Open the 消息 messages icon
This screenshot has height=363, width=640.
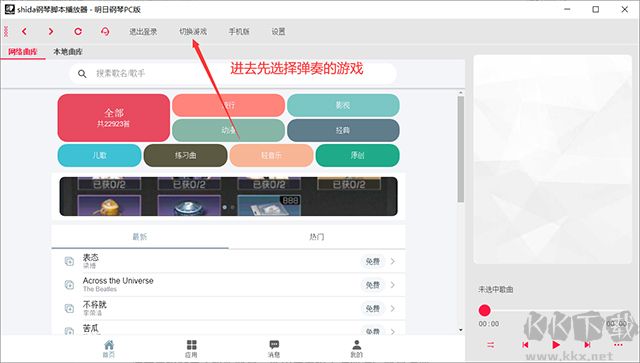[274, 348]
